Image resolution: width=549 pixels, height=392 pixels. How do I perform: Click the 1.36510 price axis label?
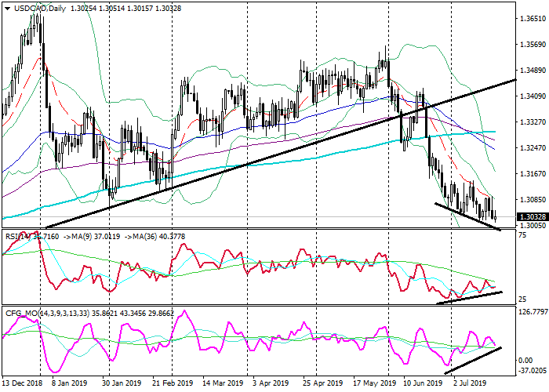(x=533, y=18)
